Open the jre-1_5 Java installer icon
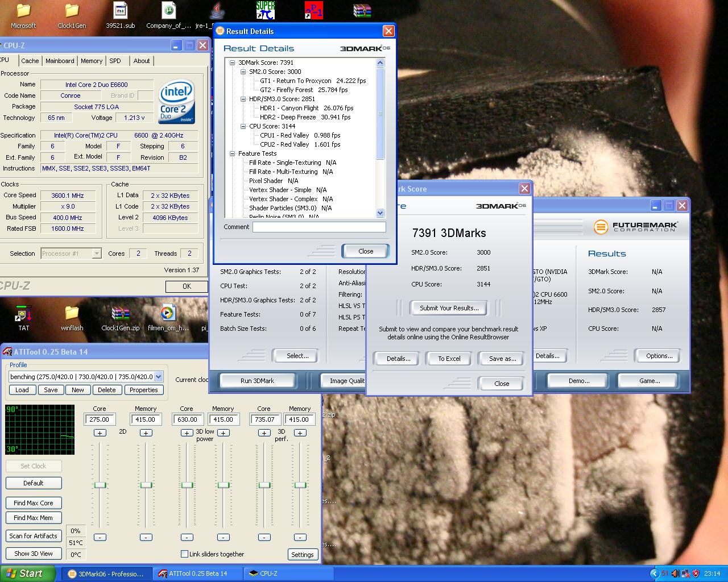The width and height of the screenshot is (728, 582). [x=217, y=16]
